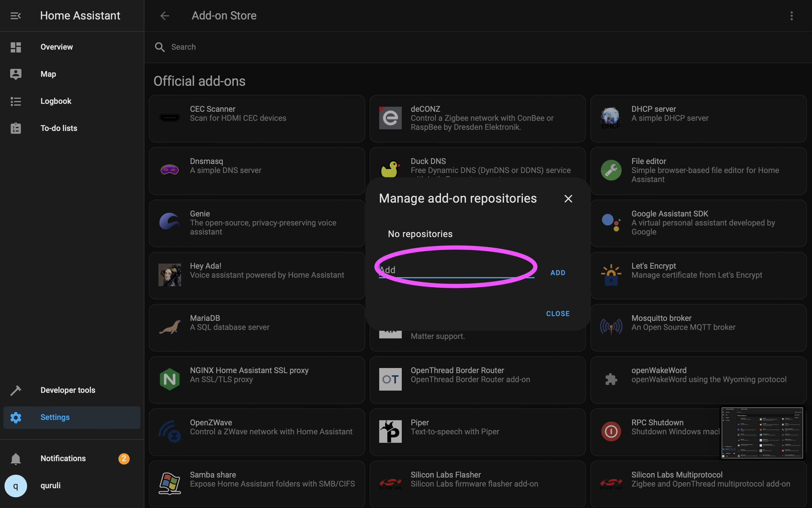
Task: Collapse the sidebar with the menu icon
Action: pyautogui.click(x=16, y=16)
